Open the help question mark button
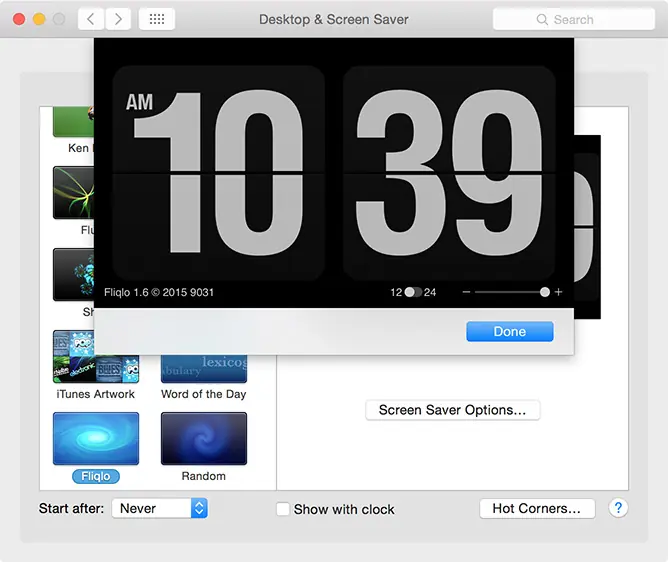Screen dimensions: 668x562 (618, 508)
